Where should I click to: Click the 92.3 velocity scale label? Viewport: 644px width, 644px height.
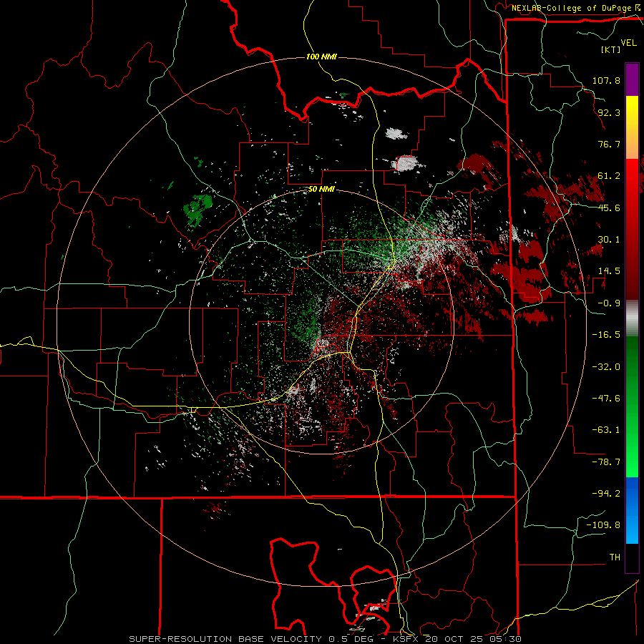609,112
